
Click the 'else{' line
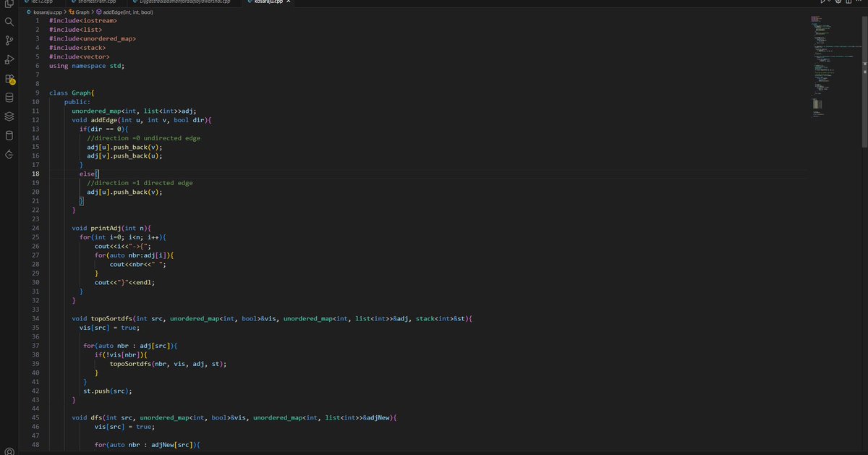point(88,174)
